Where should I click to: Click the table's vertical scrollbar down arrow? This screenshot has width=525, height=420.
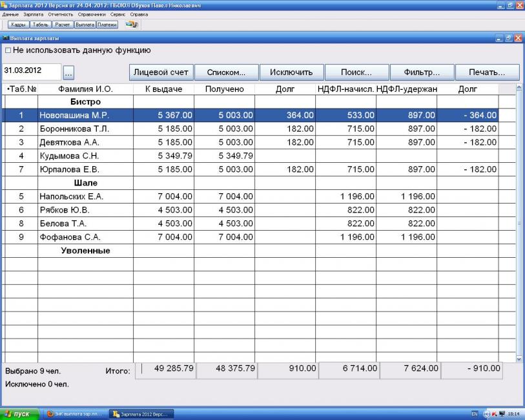[x=519, y=359]
